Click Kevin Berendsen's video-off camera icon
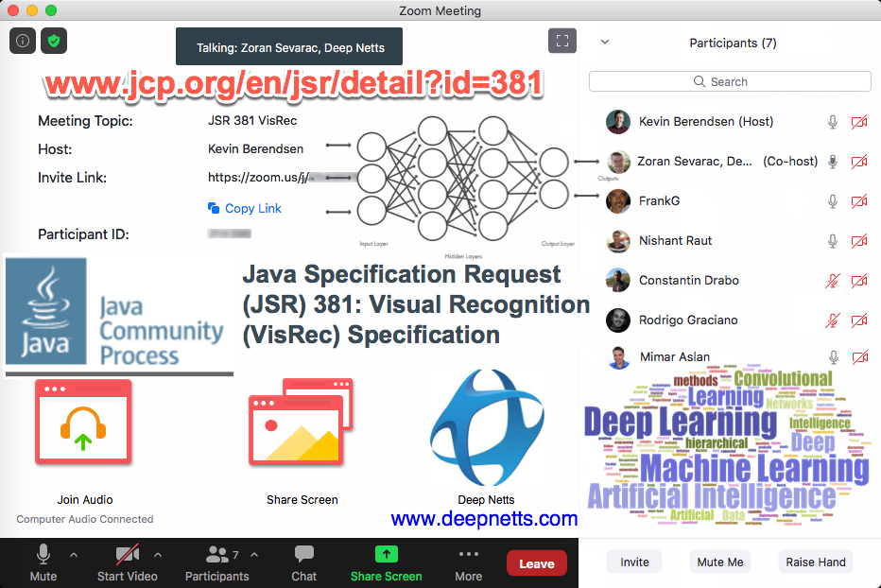Screen dimensions: 881x588 point(859,121)
